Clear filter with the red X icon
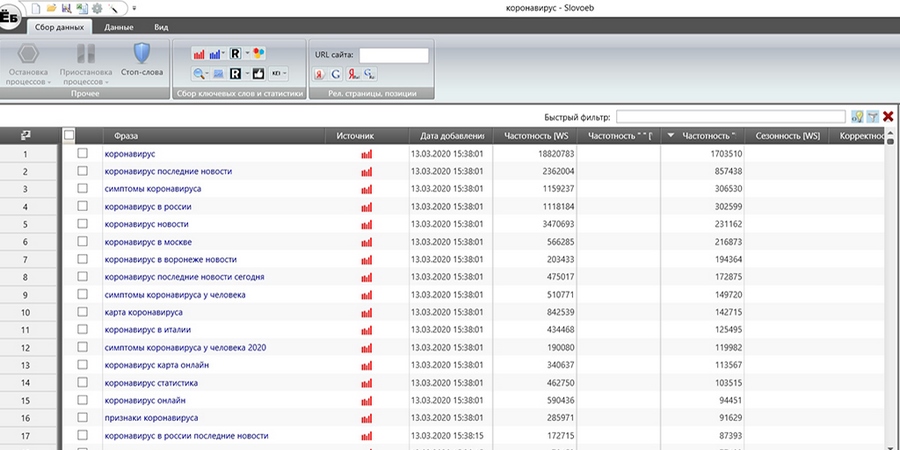 (x=888, y=117)
